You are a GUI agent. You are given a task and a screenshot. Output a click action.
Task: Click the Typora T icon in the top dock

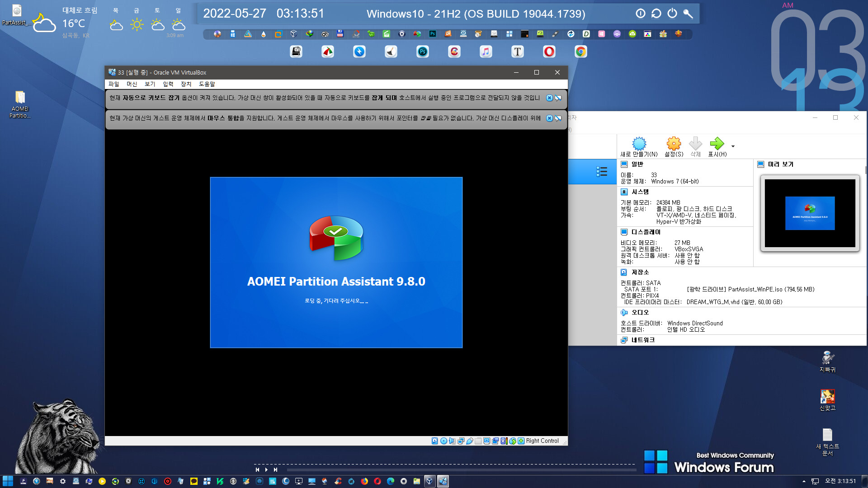tap(517, 52)
